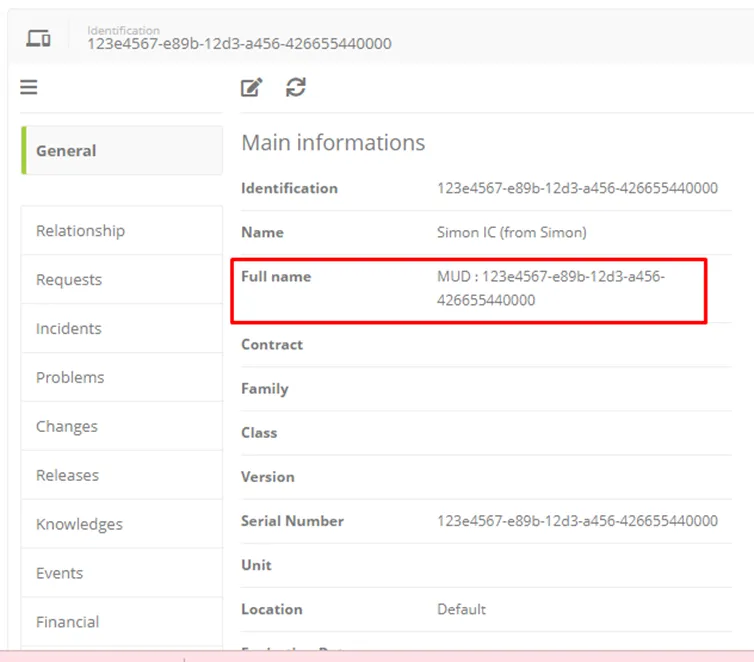Click the Full name value starting MUD
This screenshot has width=754, height=662.
551,288
